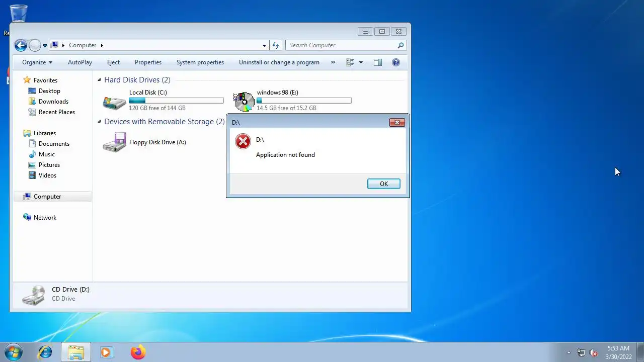The height and width of the screenshot is (362, 644).
Task: Click the Favorites star icon
Action: coord(27,80)
